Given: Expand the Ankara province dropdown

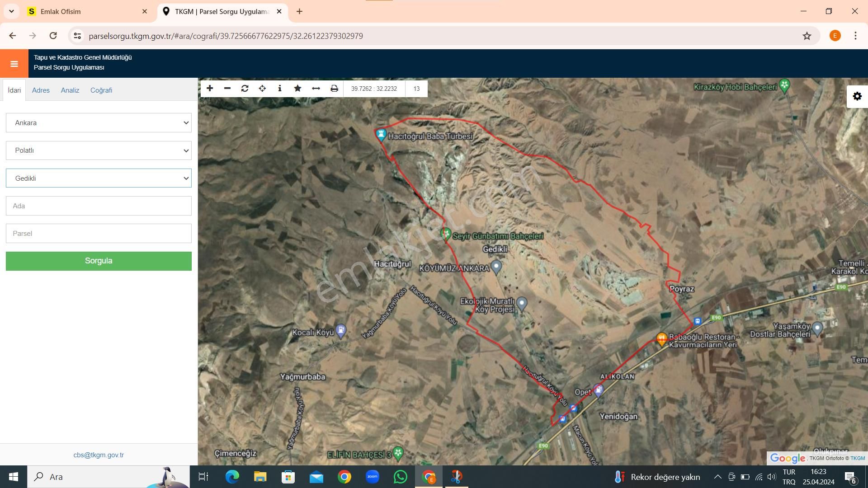Looking at the screenshot, I should click(x=99, y=123).
